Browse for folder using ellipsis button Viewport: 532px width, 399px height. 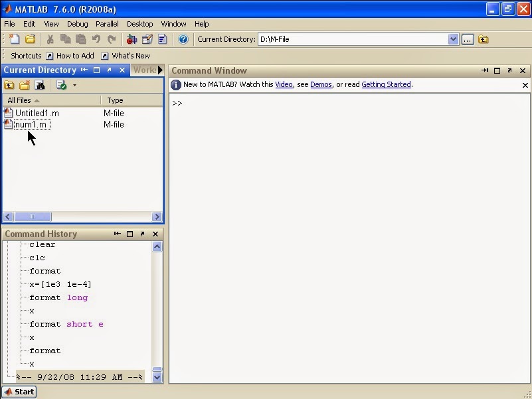click(x=468, y=39)
